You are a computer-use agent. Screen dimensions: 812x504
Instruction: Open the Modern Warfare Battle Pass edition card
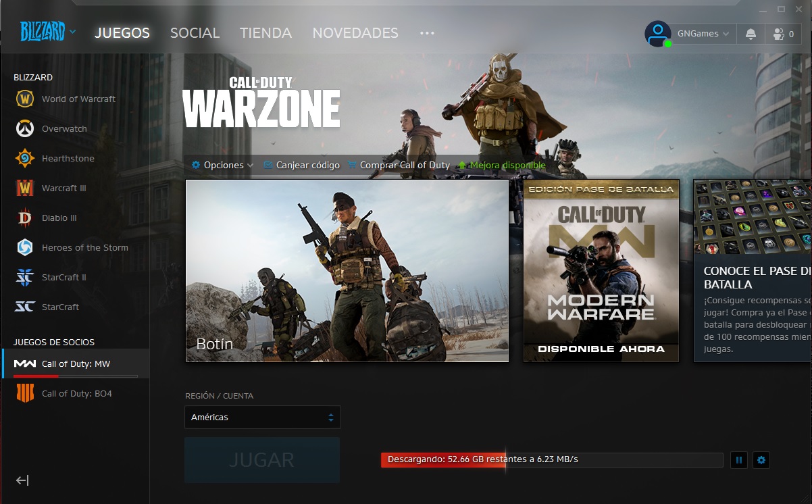point(601,271)
